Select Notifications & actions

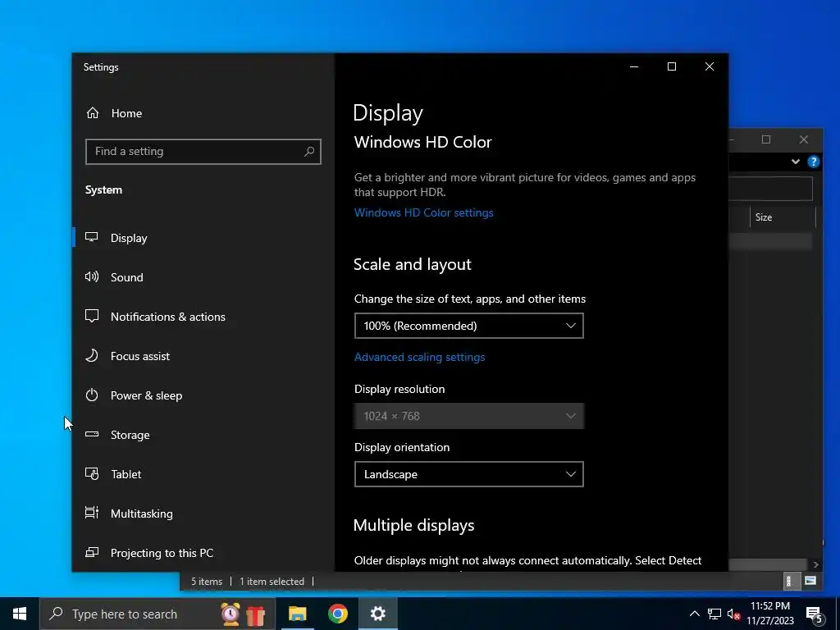[x=167, y=317]
